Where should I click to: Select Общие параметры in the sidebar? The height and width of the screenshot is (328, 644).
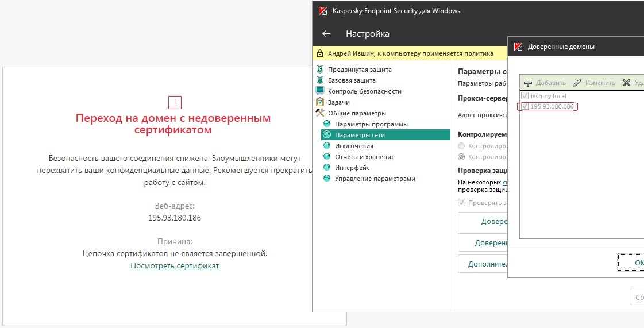[357, 113]
